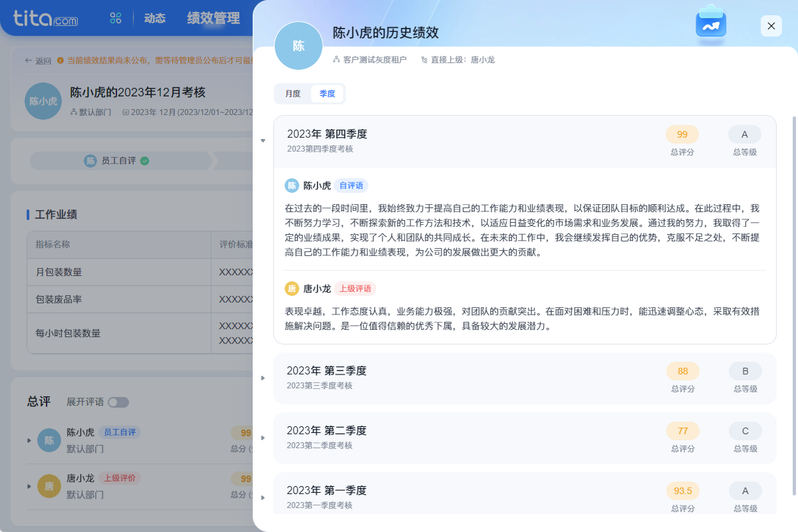
Task: Select the 季度 tab
Action: click(x=327, y=94)
